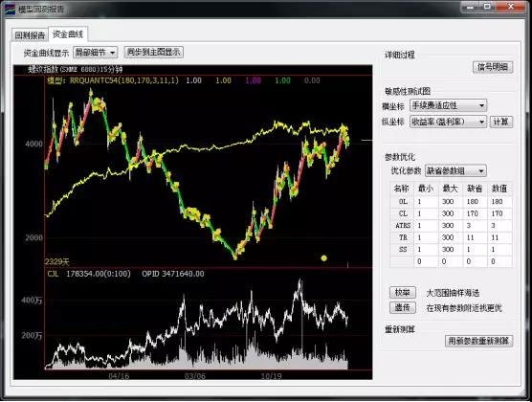The height and width of the screenshot is (402, 532).
Task: Click the application icon in title bar
Action: click(11, 9)
